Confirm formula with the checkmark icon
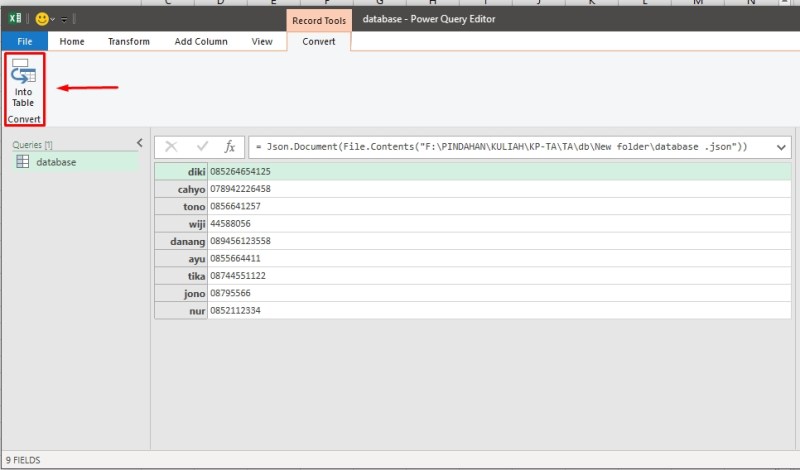This screenshot has height=470, width=800. 202,147
